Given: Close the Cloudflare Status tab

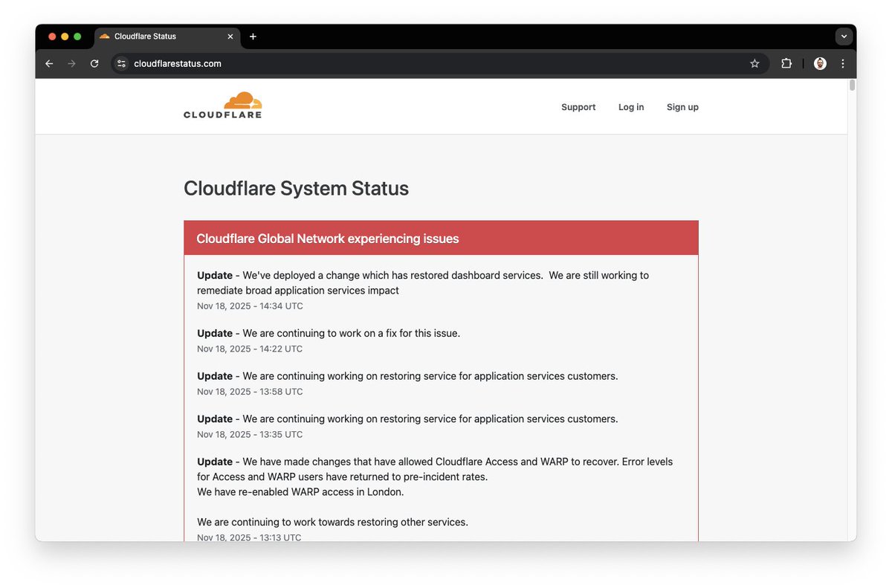Looking at the screenshot, I should [230, 36].
